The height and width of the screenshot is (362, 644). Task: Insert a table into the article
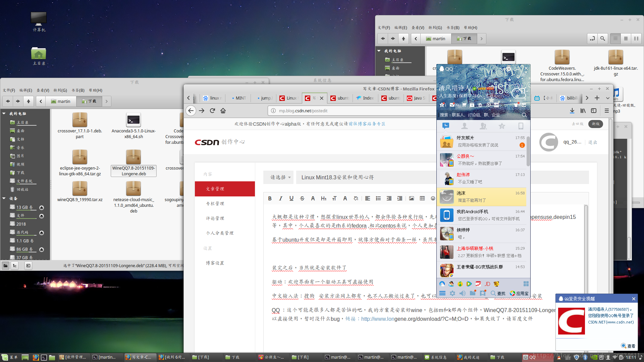point(422,198)
